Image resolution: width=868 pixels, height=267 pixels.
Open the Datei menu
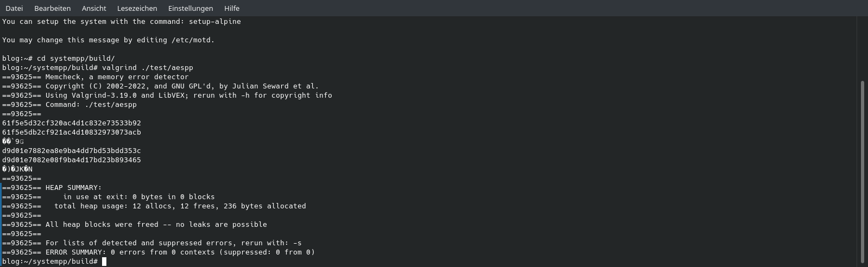tap(14, 8)
